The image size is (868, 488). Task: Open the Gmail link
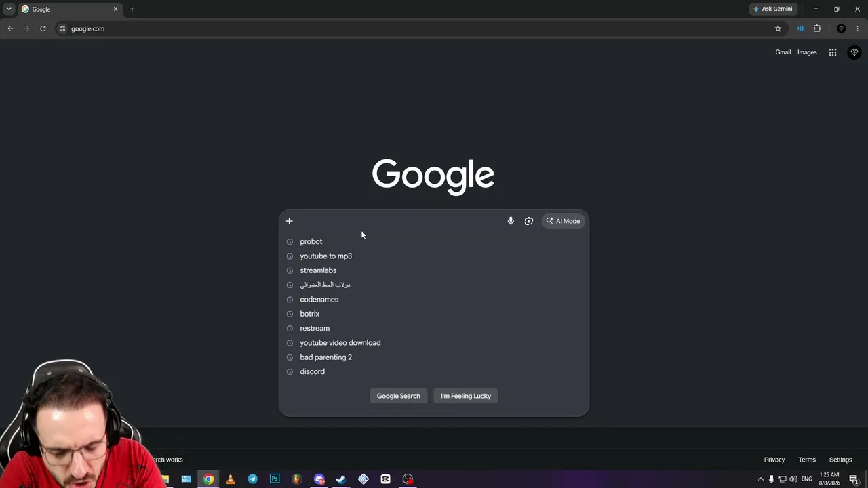[x=783, y=52]
